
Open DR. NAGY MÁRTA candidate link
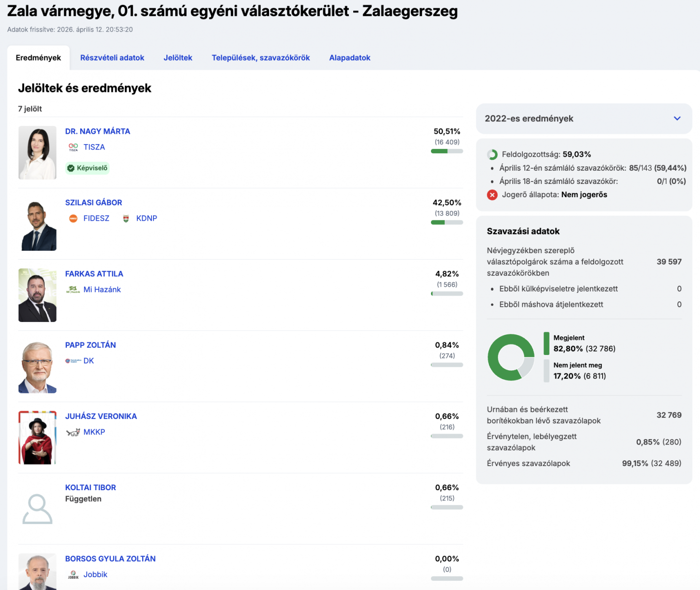[x=98, y=131]
